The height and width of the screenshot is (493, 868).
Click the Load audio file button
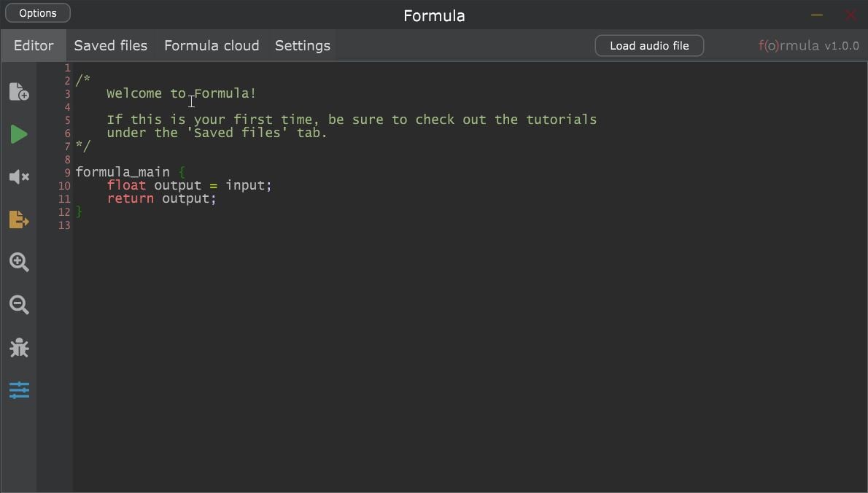pyautogui.click(x=649, y=45)
